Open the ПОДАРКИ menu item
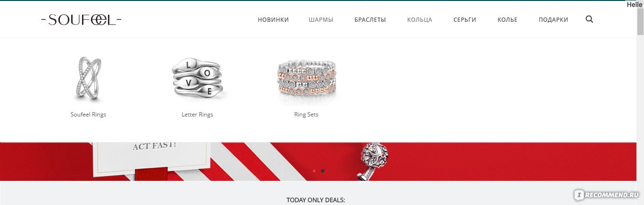Viewport: 644px width, 205px height. (x=553, y=20)
